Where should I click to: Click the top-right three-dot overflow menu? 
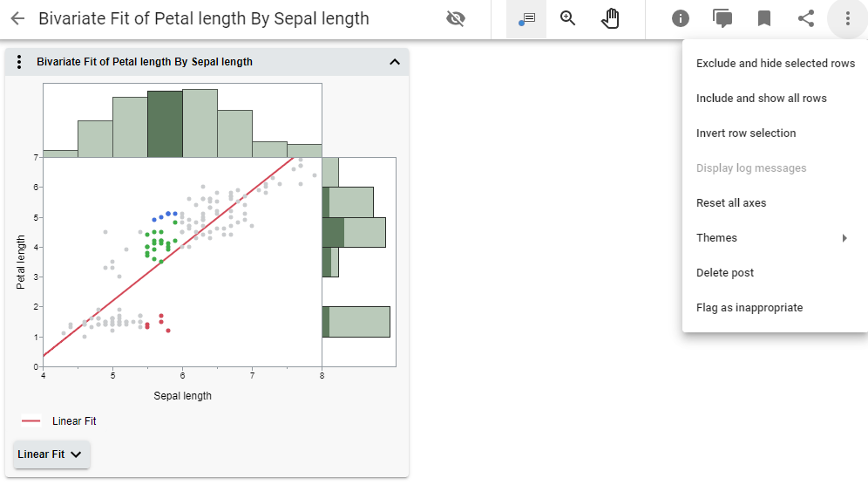pyautogui.click(x=848, y=18)
